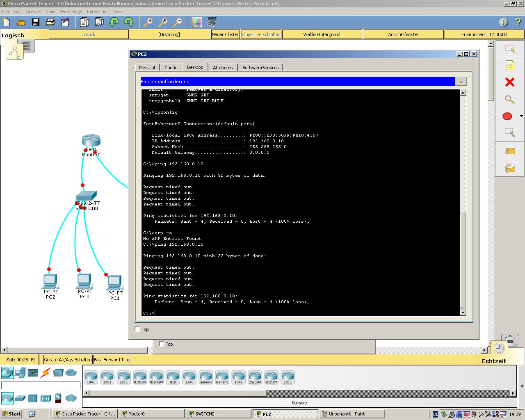The height and width of the screenshot is (420, 525).
Task: Open the drawing palette icon
Action: [x=197, y=22]
